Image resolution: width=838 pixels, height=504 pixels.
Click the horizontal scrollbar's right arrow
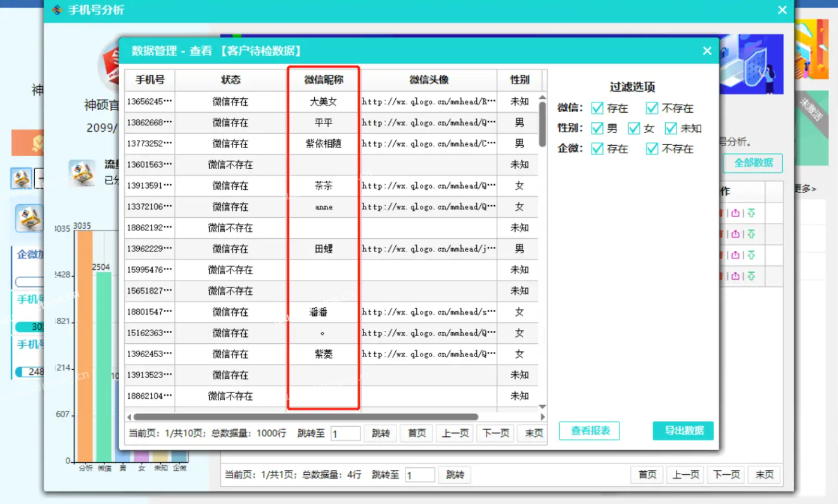click(543, 417)
